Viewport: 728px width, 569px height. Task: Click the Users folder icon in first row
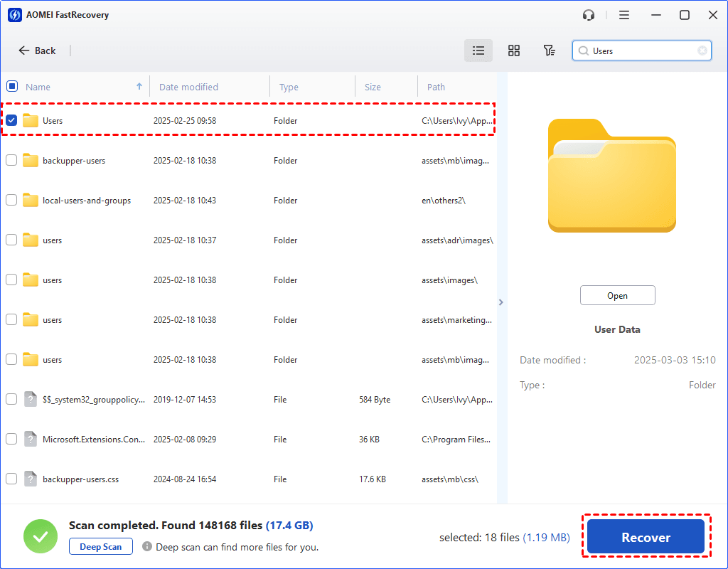point(30,120)
